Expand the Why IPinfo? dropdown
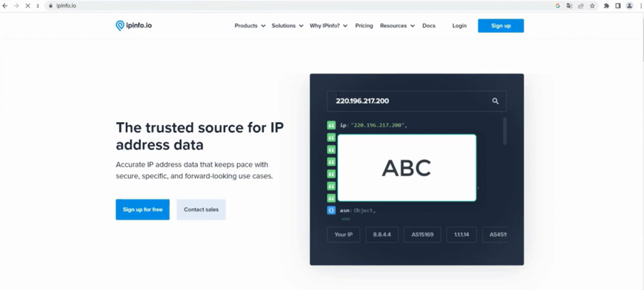Viewport: 644px width, 290px height. 328,25
